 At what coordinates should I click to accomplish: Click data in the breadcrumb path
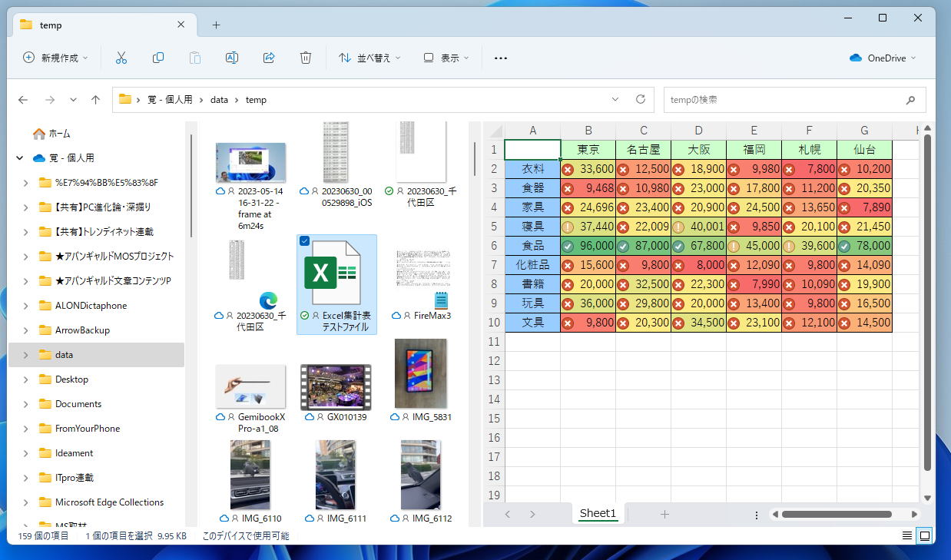tap(220, 100)
